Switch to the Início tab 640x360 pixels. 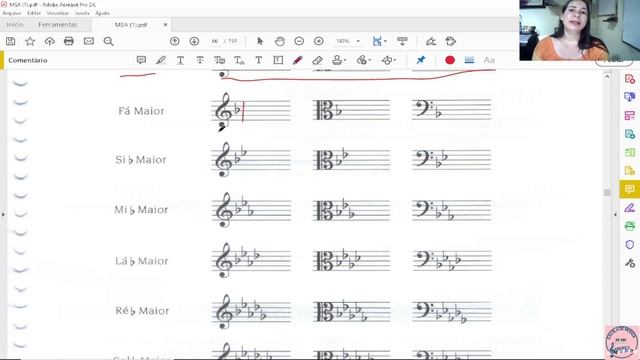click(x=15, y=25)
